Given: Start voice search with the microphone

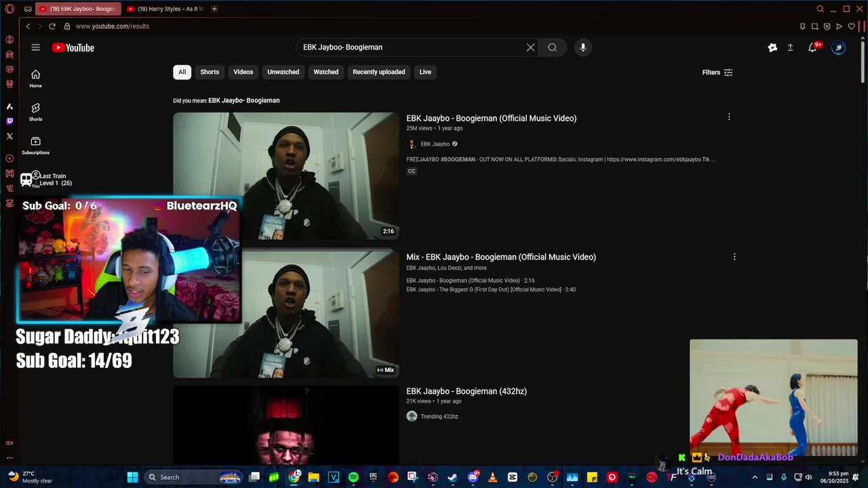Looking at the screenshot, I should tap(583, 47).
